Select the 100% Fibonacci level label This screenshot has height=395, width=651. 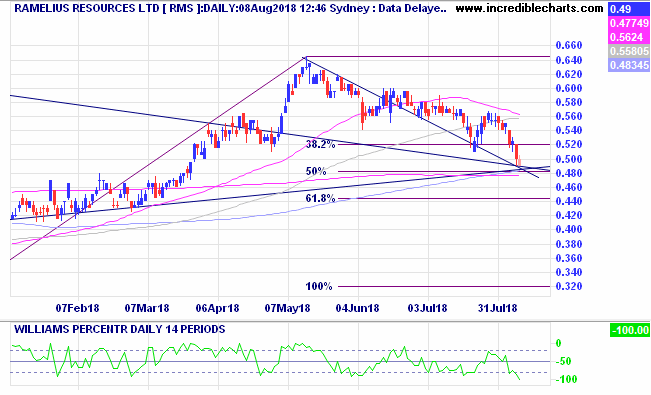click(x=319, y=286)
